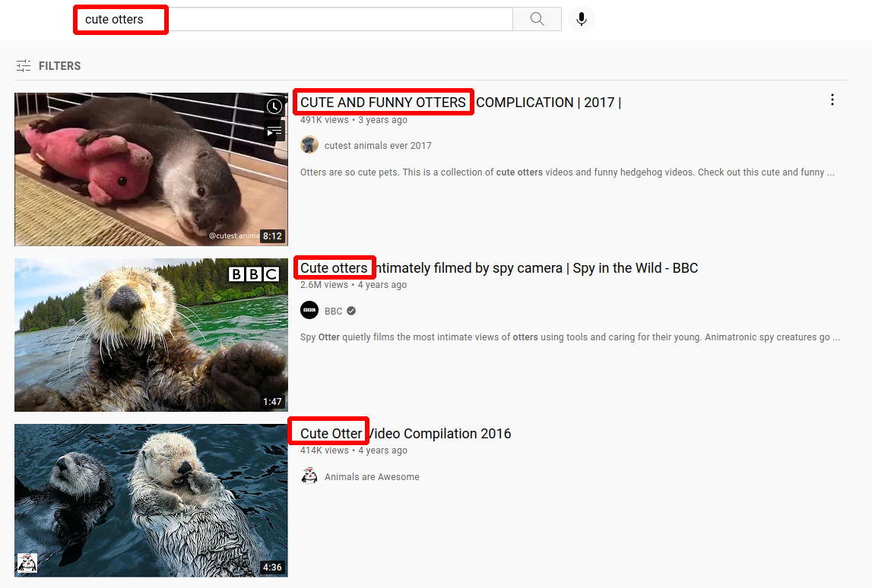The height and width of the screenshot is (588, 872).
Task: Click the Animals are Awesome channel avatar
Action: click(x=309, y=476)
